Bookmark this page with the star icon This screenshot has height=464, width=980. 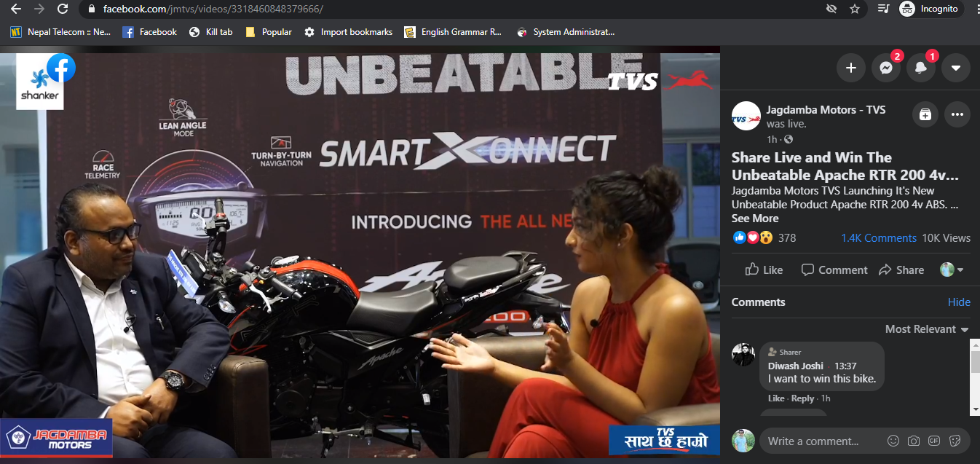pos(855,9)
